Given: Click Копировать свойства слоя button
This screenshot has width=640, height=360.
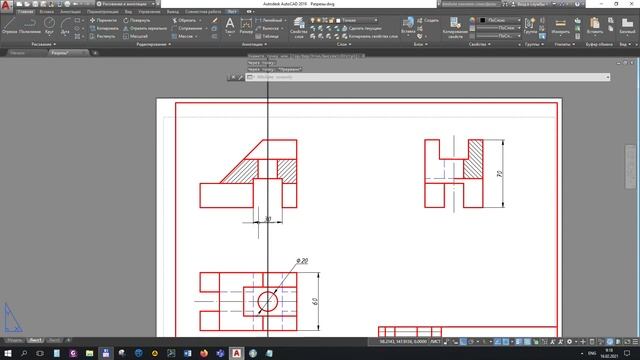Looking at the screenshot, I should pyautogui.click(x=369, y=36).
